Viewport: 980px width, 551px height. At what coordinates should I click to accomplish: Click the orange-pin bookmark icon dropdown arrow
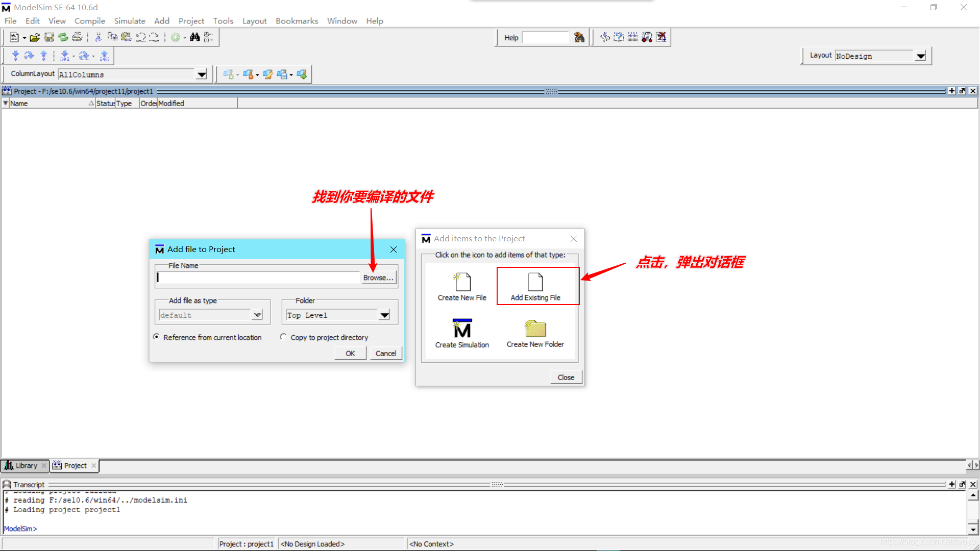click(x=257, y=75)
